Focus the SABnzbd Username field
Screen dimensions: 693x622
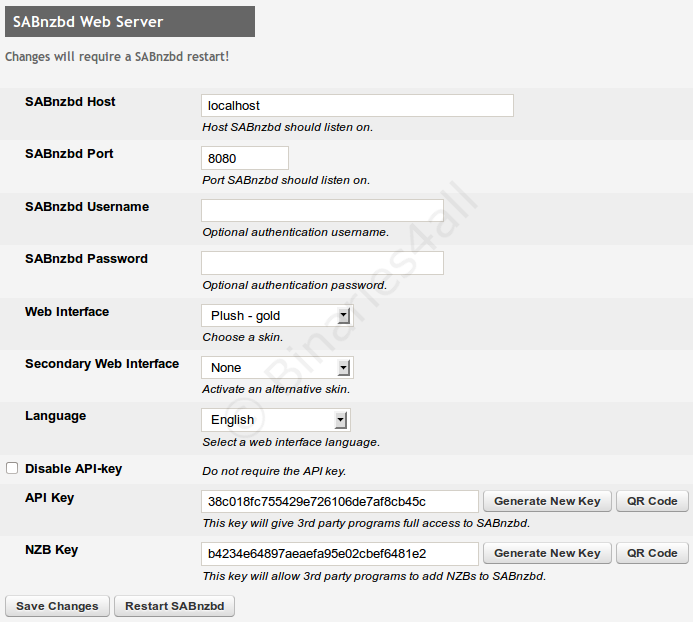tap(322, 210)
